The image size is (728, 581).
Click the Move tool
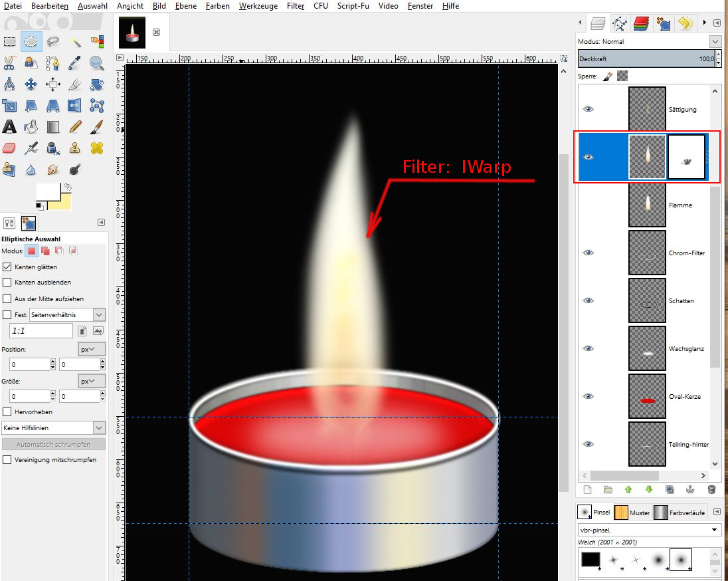point(31,84)
